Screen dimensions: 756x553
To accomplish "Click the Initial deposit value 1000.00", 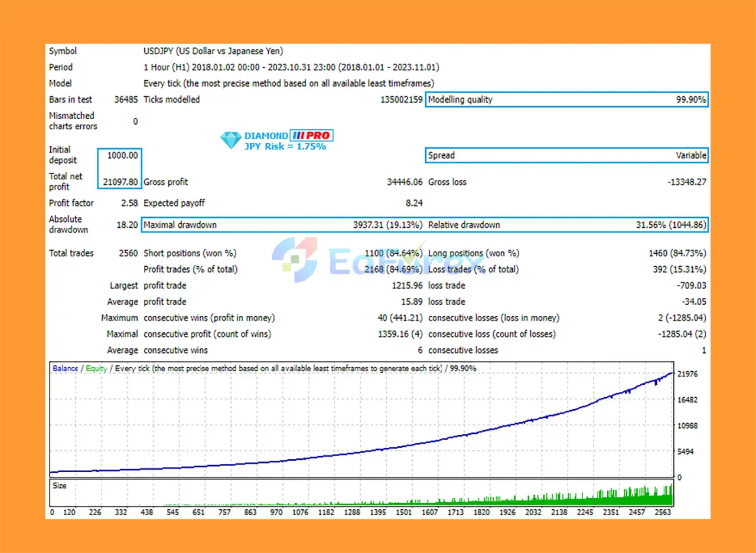I will point(123,156).
